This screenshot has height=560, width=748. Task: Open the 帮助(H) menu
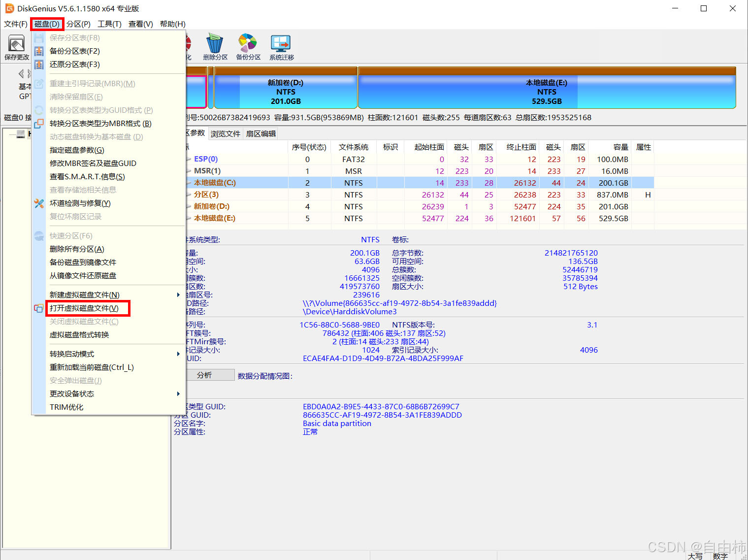point(173,24)
